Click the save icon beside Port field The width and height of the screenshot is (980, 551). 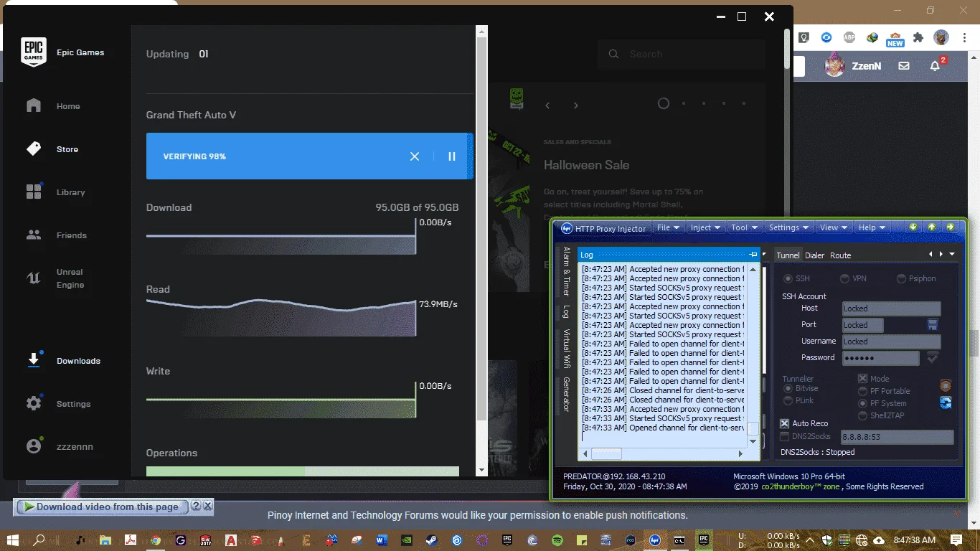click(x=933, y=325)
